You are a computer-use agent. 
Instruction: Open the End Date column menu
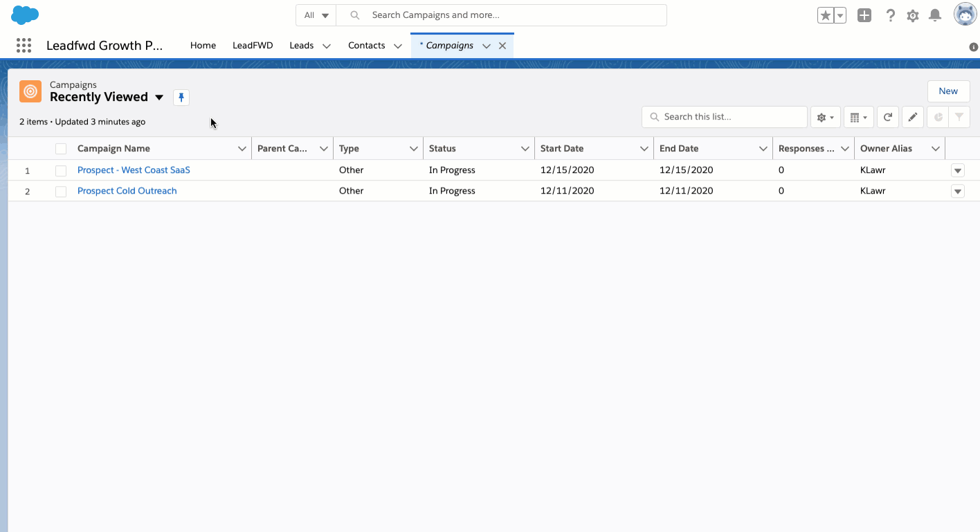click(x=763, y=149)
